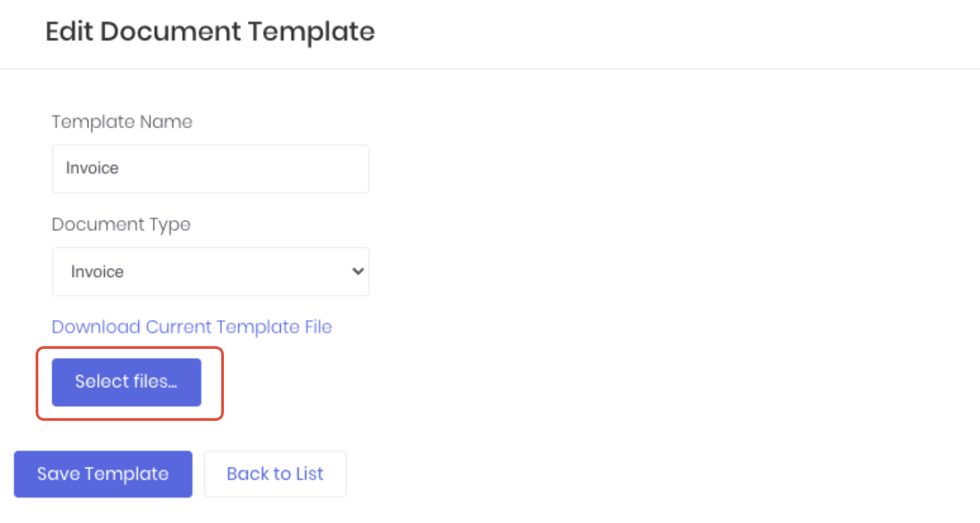Viewport: 980px width, 523px height.
Task: Click the Document Type label
Action: tap(121, 225)
